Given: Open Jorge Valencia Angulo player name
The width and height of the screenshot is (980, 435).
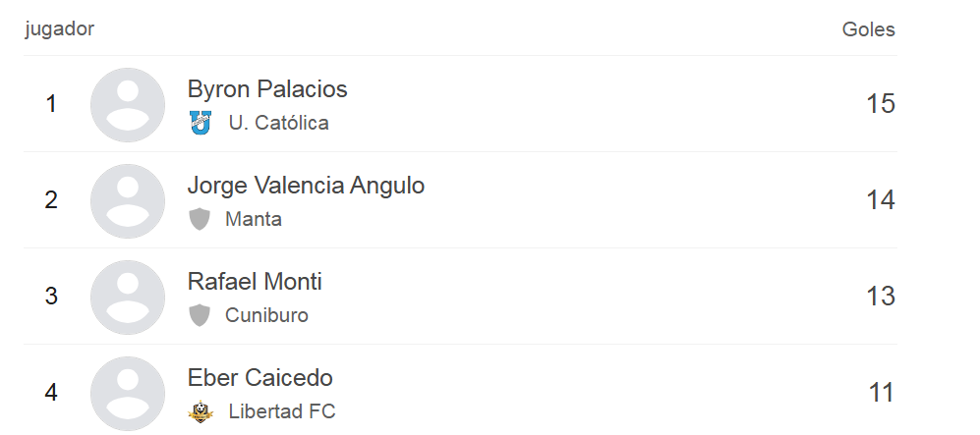Looking at the screenshot, I should [306, 186].
